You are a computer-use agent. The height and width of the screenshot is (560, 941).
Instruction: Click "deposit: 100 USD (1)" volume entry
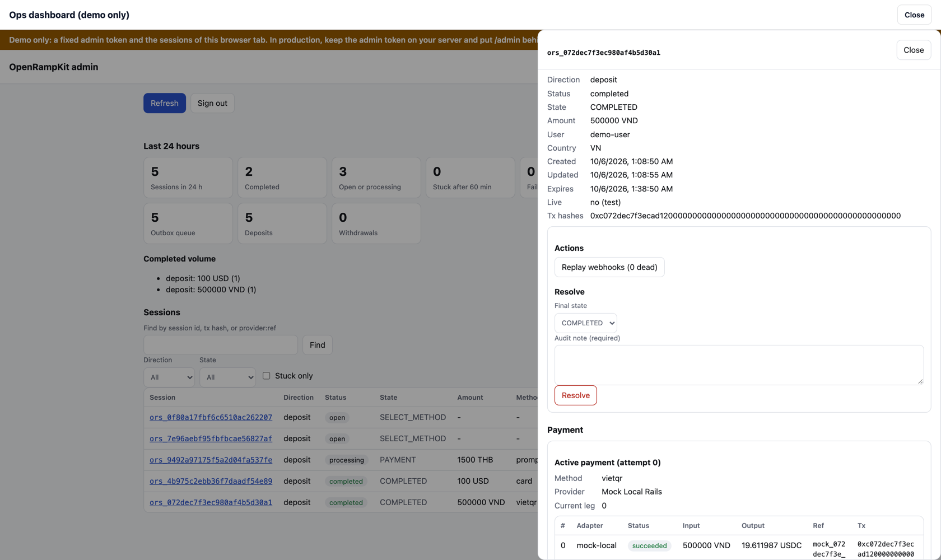(203, 278)
